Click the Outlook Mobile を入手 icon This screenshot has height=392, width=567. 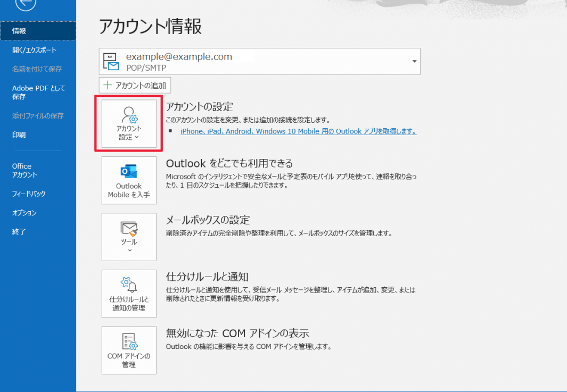point(129,180)
